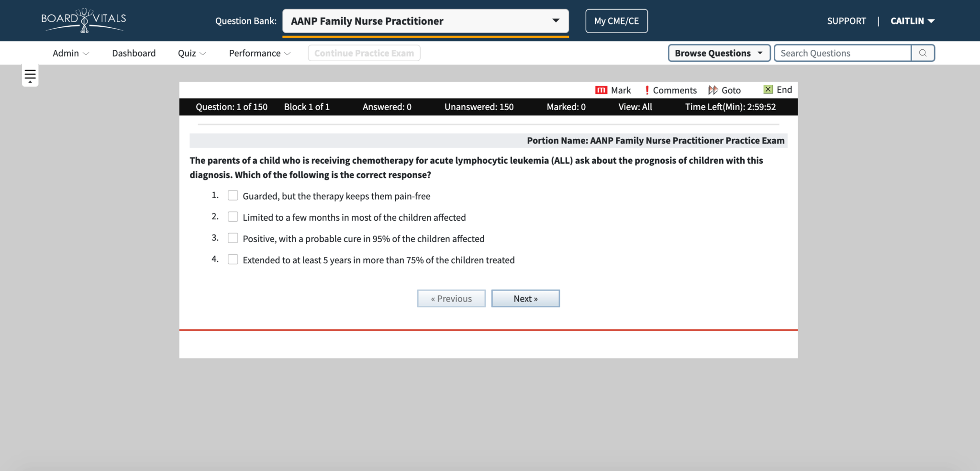Open the Admin menu

coord(70,53)
